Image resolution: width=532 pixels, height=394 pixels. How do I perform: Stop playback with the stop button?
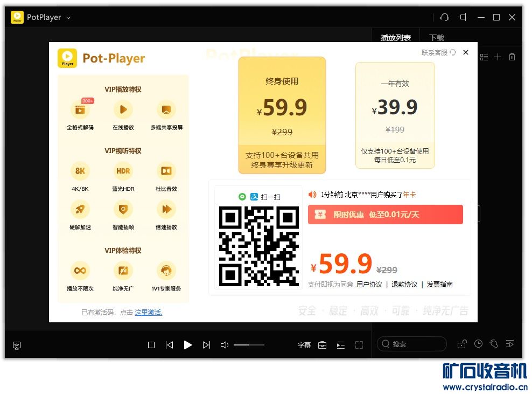tap(151, 345)
